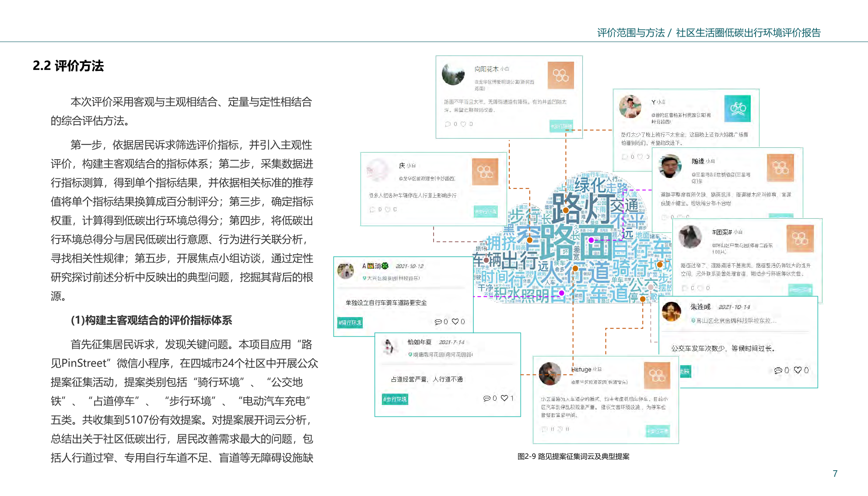Click the heart icon on A琦's card
Viewport: 868px width, 496px height.
pos(455,321)
